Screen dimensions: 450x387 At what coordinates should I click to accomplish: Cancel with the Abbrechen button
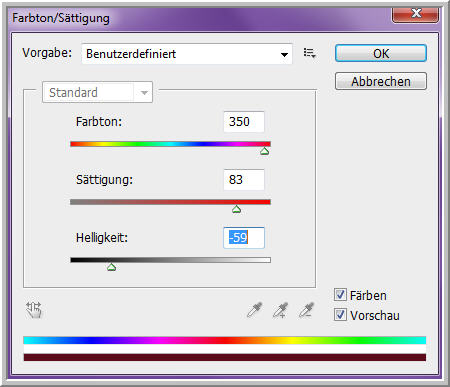pos(381,81)
